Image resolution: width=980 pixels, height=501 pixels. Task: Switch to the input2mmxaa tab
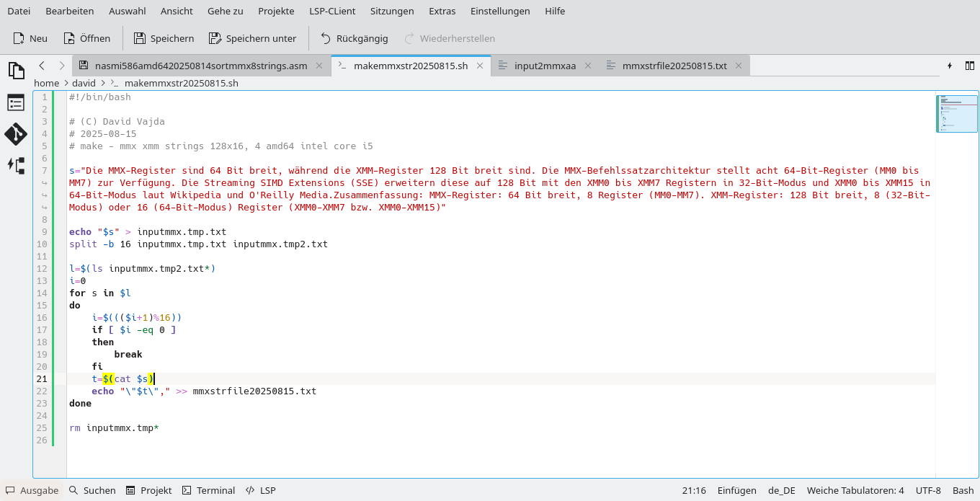click(544, 66)
